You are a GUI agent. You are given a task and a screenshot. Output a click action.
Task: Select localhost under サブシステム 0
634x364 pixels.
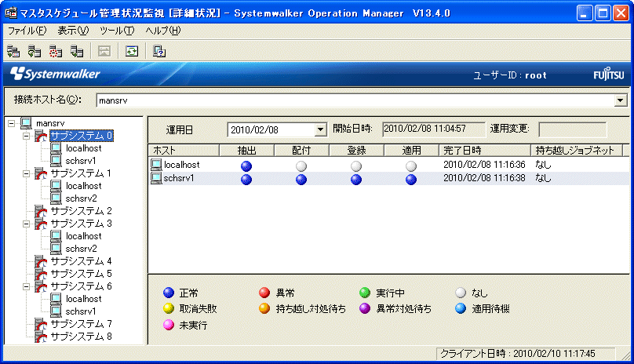pyautogui.click(x=84, y=148)
